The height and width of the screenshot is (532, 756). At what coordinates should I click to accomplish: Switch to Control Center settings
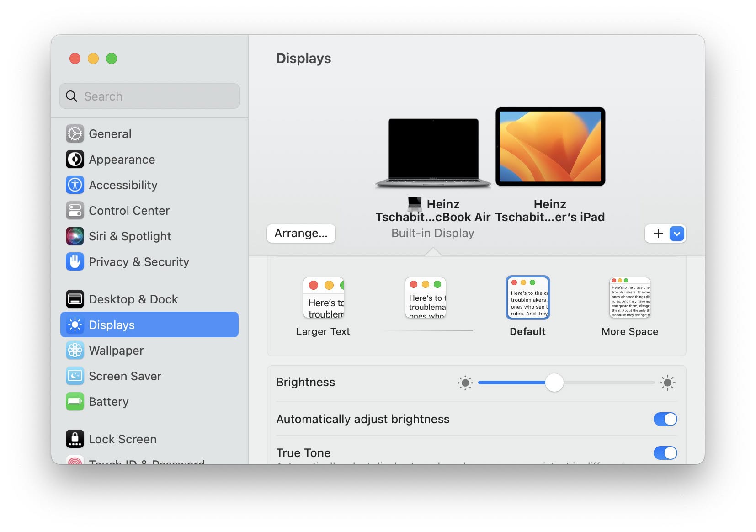pyautogui.click(x=149, y=211)
